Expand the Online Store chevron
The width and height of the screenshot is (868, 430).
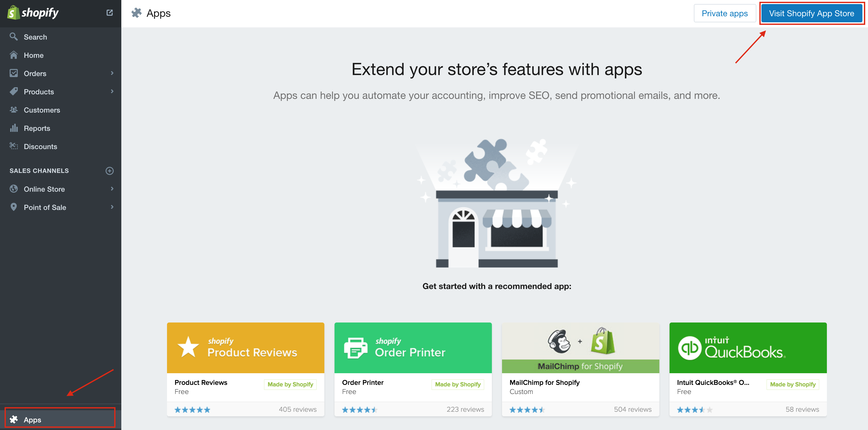pos(112,189)
